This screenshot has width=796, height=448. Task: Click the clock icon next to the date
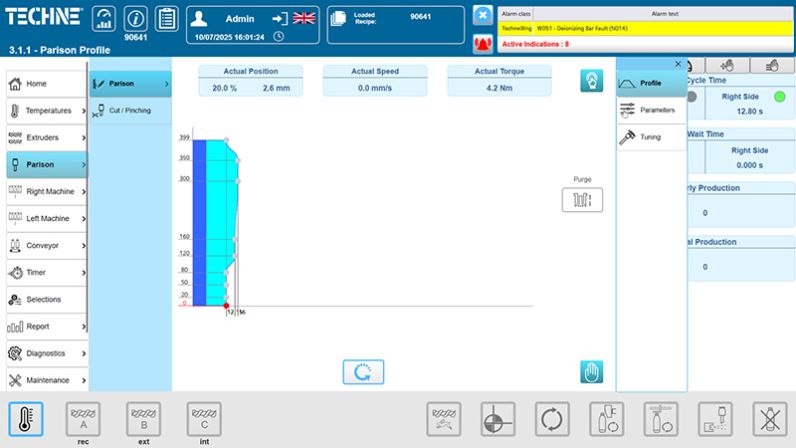pyautogui.click(x=279, y=37)
